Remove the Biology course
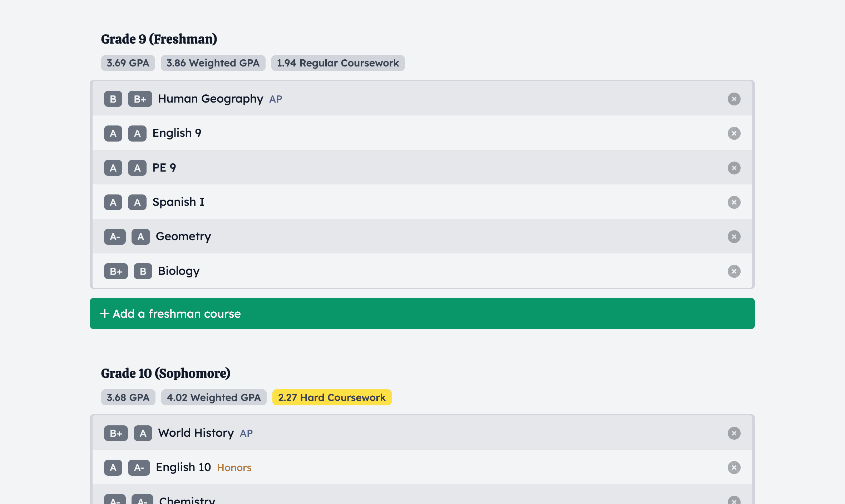845x504 pixels. [x=734, y=271]
